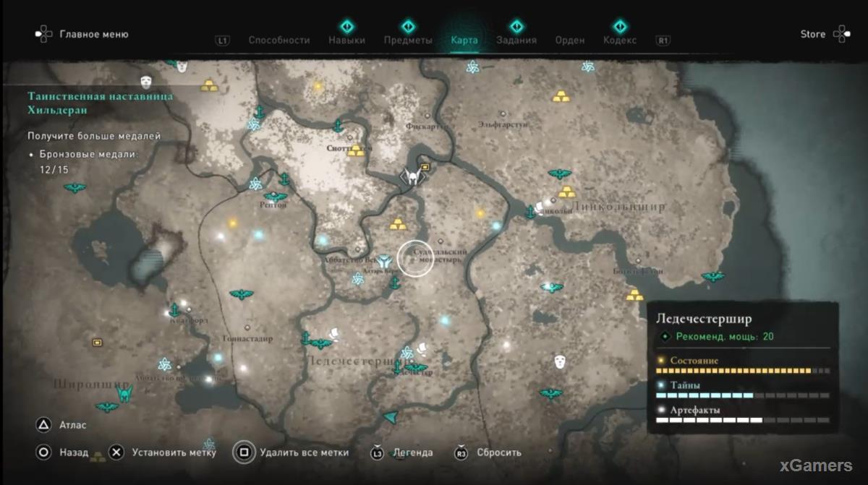Select raven viewpoint at Ледечестер town
This screenshot has width=868, height=485.
[x=415, y=368]
